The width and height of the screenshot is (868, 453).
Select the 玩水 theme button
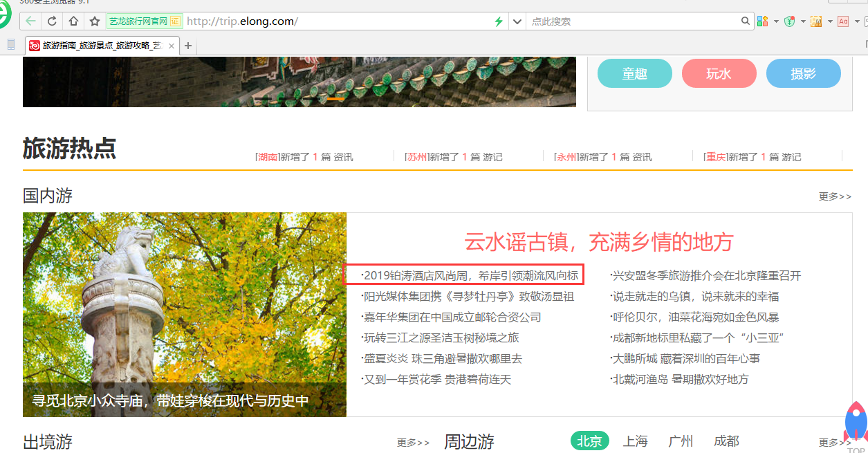point(719,73)
